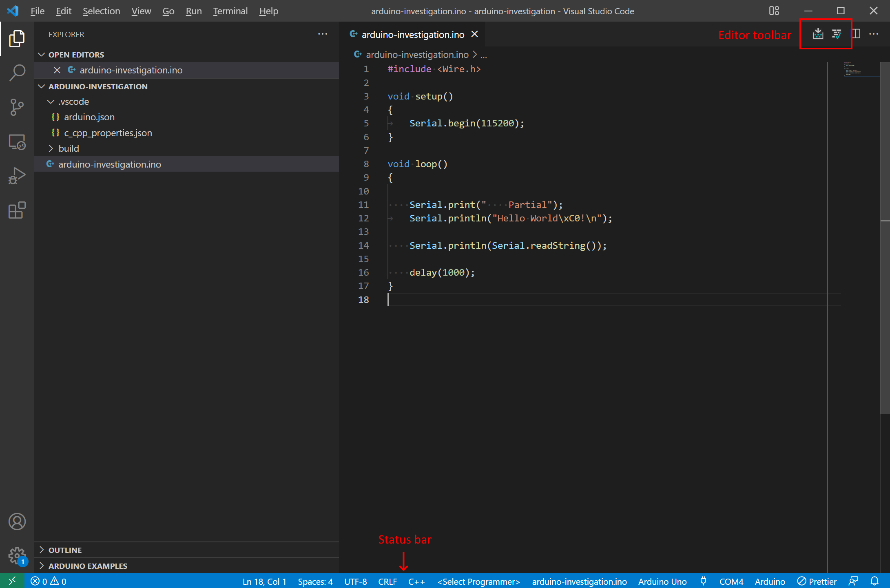Open the feedback icon in status bar

[x=853, y=581]
